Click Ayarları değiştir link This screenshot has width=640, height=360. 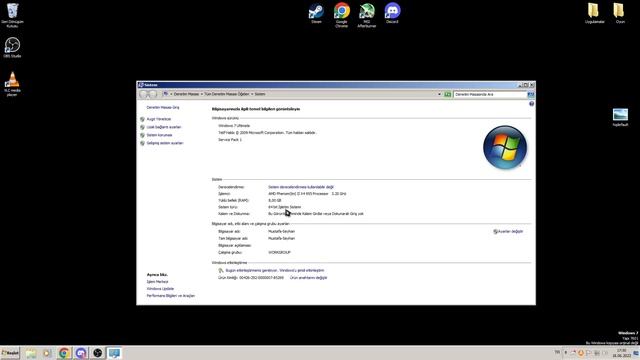click(x=510, y=231)
